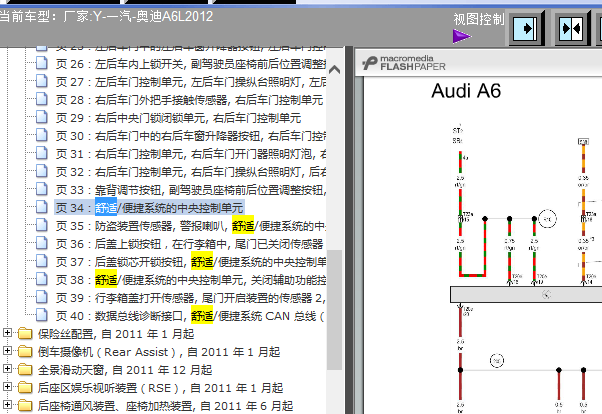Click the page icon of 页 26
This screenshot has height=414, width=602.
pos(41,63)
